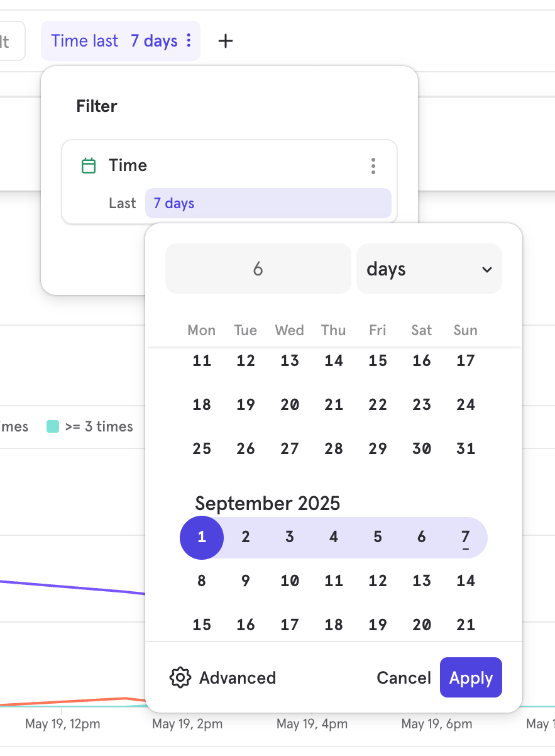Select the 31st of the previous month

465,449
